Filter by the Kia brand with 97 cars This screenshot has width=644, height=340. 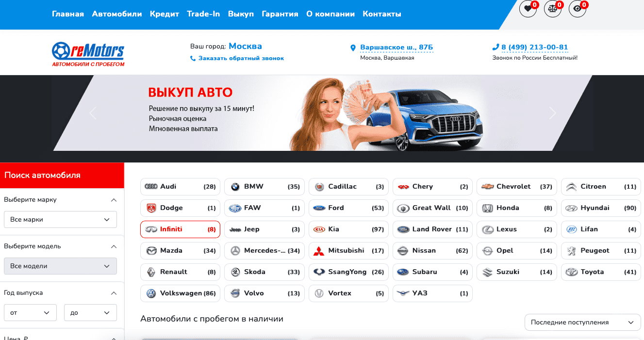click(x=348, y=229)
